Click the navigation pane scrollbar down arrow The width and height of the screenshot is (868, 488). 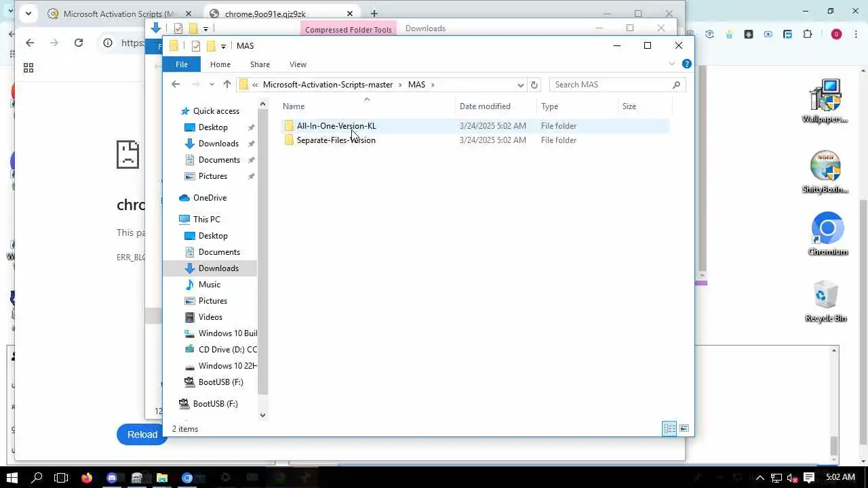tap(263, 415)
